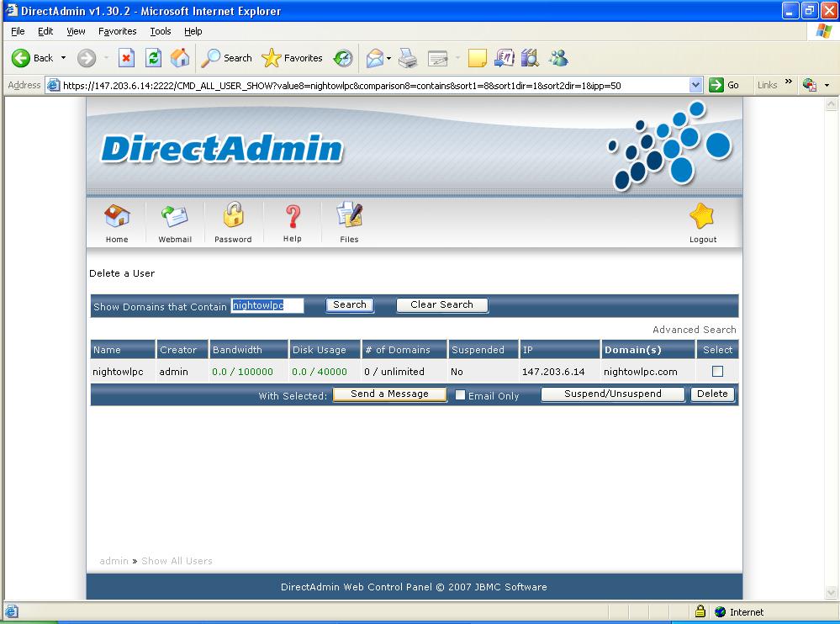Log out using the star Logout icon

click(702, 216)
